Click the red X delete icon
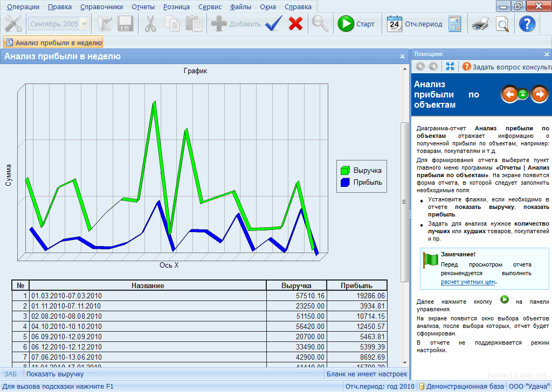Viewport: 552px width, 392px height. coord(295,24)
